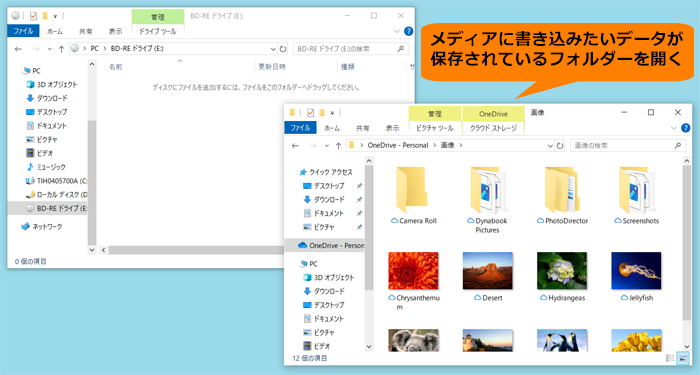
Task: Open 3D オブジェクト in BD-RE window sidebar
Action: (x=51, y=84)
